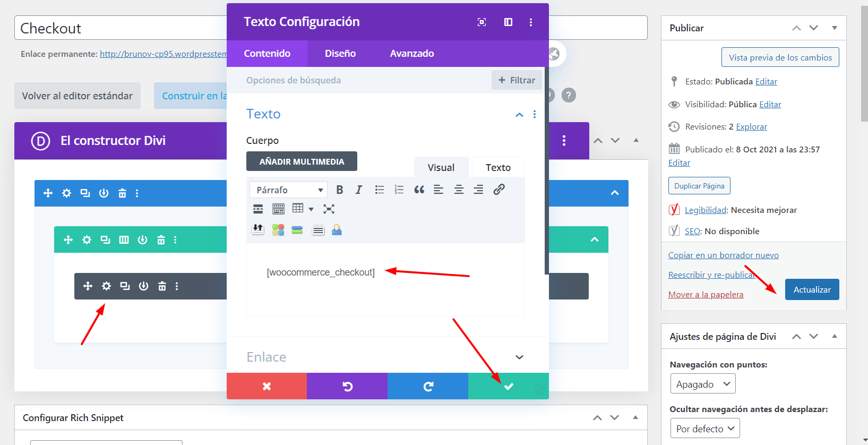Insert the Read More tag
Viewport: 868px width, 445px height.
tap(258, 209)
